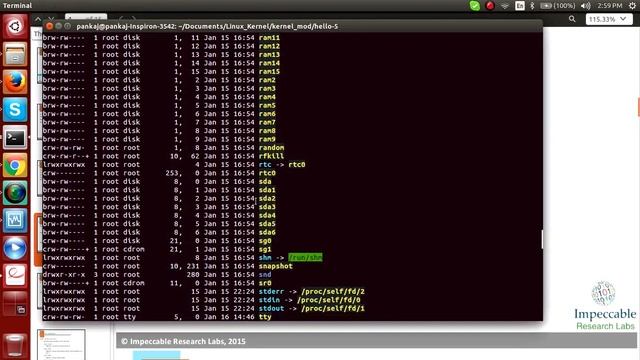Open the sound volume indicator
This screenshot has height=360, width=640.
coord(586,6)
